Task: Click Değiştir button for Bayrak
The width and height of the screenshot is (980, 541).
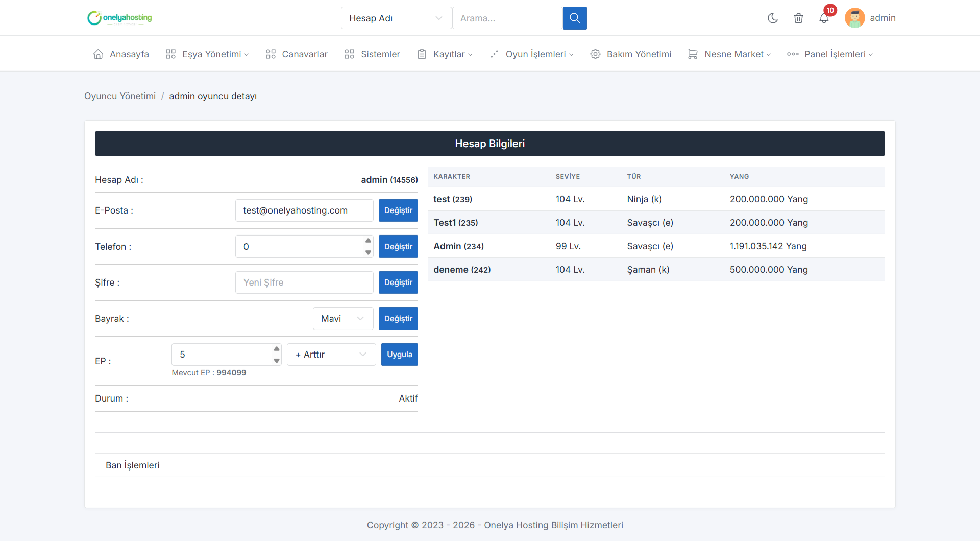Action: click(398, 319)
